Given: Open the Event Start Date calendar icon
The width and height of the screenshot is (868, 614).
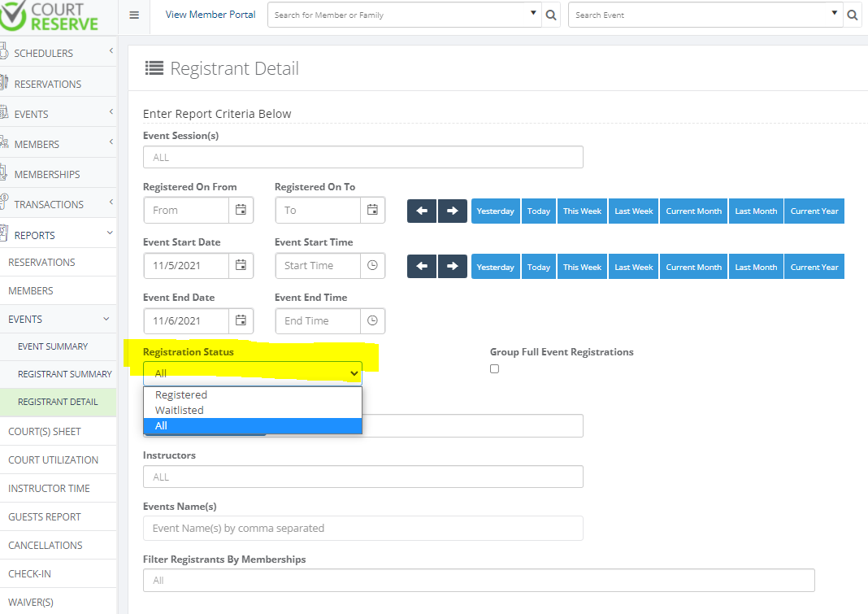Looking at the screenshot, I should [x=241, y=265].
